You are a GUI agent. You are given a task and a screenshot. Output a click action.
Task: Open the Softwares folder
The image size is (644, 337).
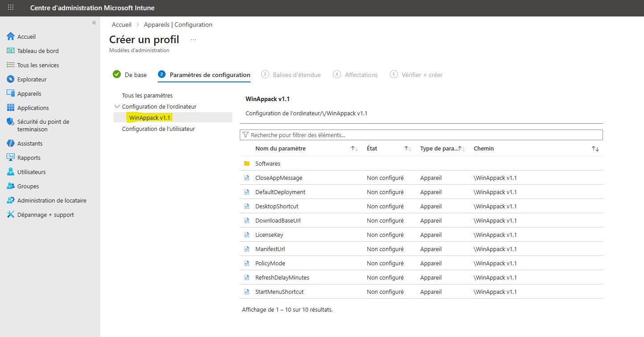click(267, 163)
